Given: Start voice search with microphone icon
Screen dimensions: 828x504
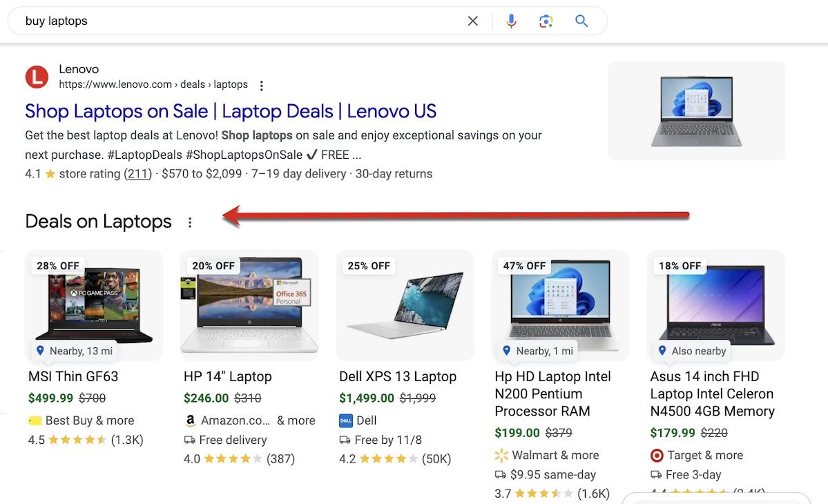Looking at the screenshot, I should point(511,21).
